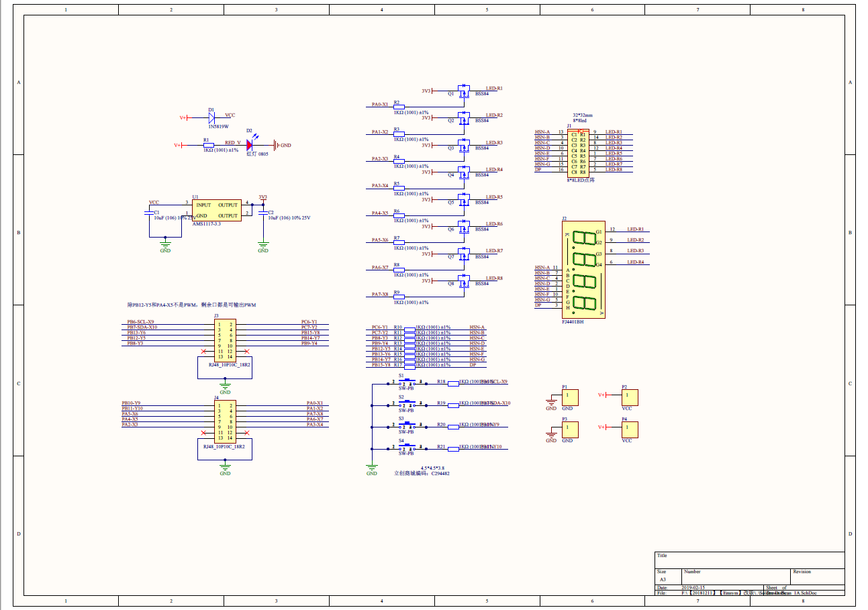This screenshot has height=610, width=868.
Task: Click the Q4 transistor symbol
Action: click(463, 172)
